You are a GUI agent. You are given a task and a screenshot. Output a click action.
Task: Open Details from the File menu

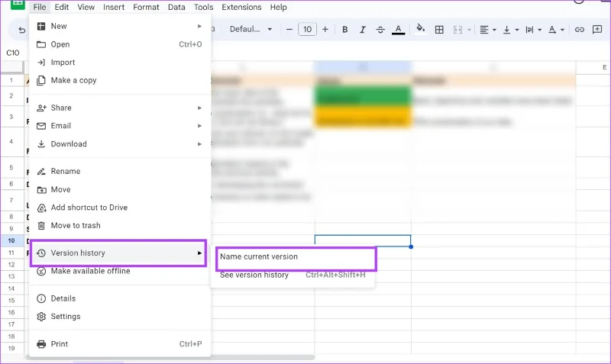coord(120,298)
